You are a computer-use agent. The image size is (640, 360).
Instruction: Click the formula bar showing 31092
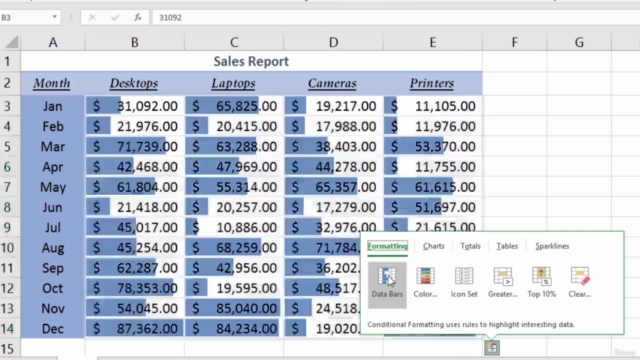click(x=395, y=18)
